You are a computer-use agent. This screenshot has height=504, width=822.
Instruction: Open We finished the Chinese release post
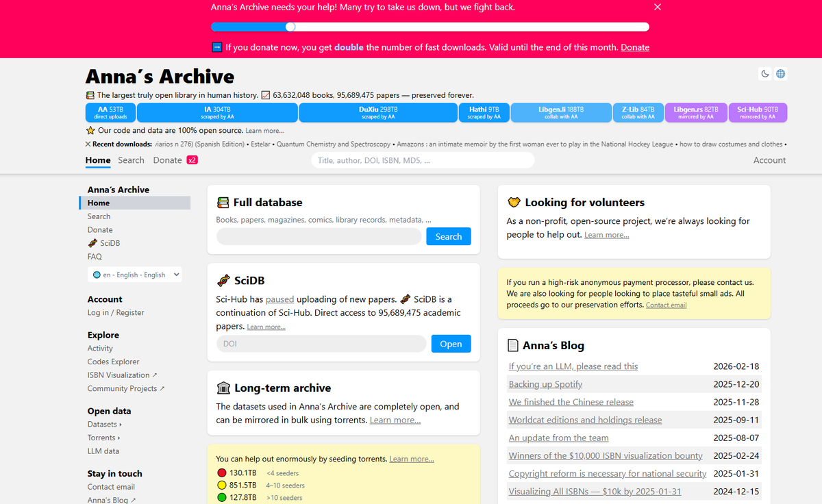571,402
